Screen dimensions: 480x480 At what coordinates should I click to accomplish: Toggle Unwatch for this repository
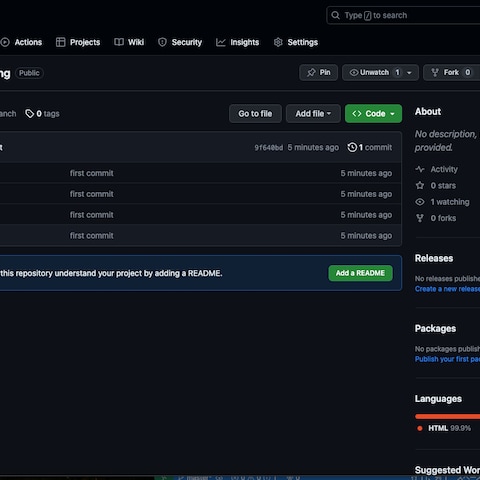pos(374,72)
